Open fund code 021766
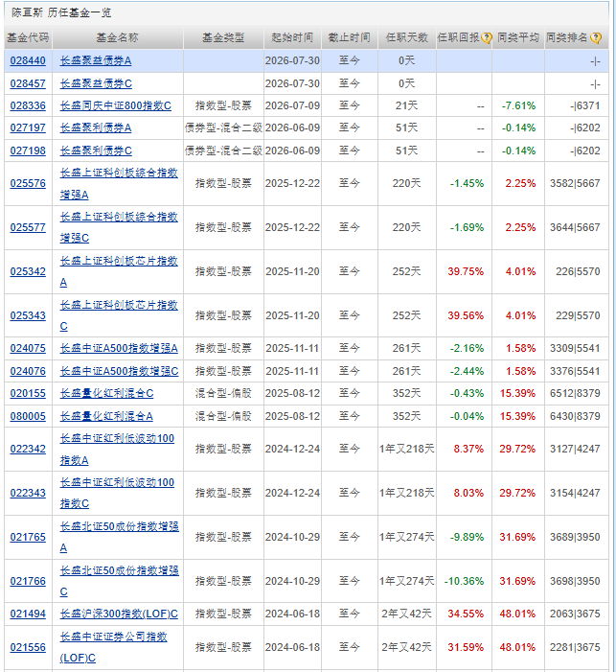The width and height of the screenshot is (616, 672). point(28,582)
